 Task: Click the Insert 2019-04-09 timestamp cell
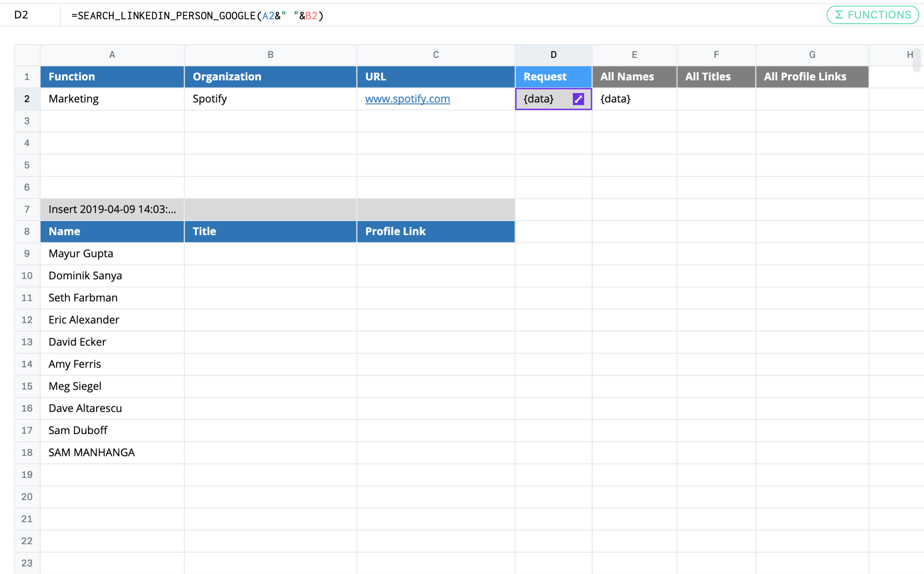click(x=112, y=209)
